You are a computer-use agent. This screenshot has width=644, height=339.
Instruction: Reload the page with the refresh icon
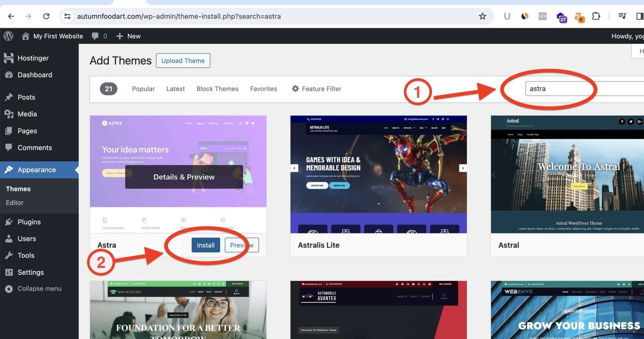coord(46,16)
